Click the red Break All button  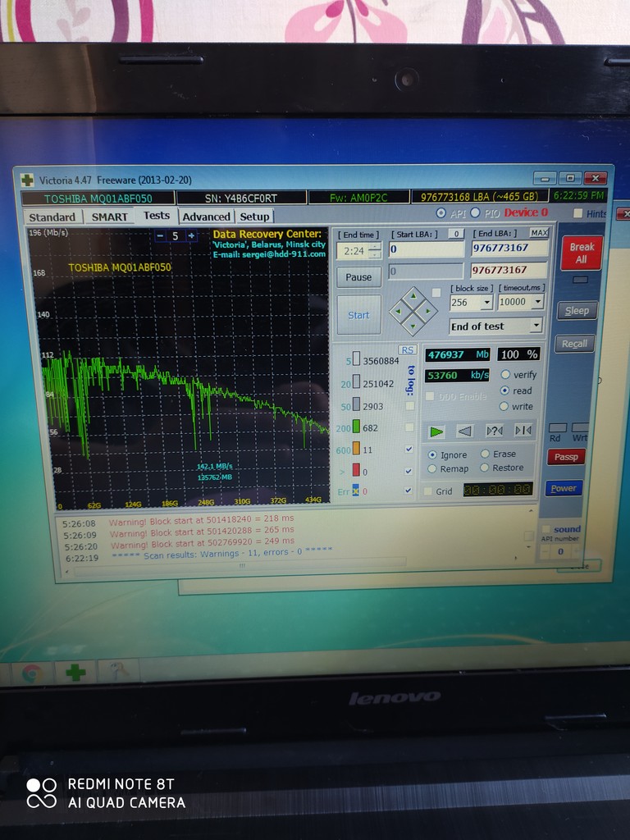click(582, 253)
